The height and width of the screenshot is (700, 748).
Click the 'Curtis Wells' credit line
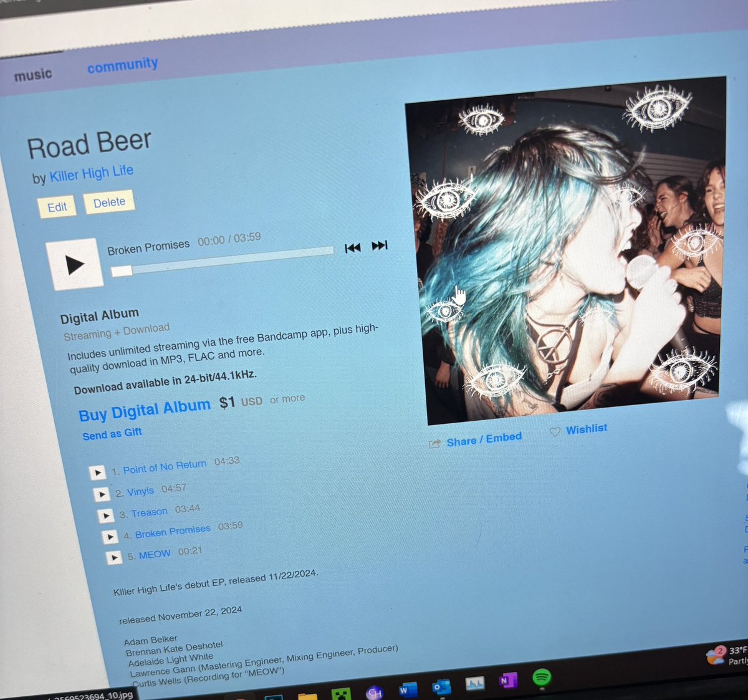click(x=209, y=676)
